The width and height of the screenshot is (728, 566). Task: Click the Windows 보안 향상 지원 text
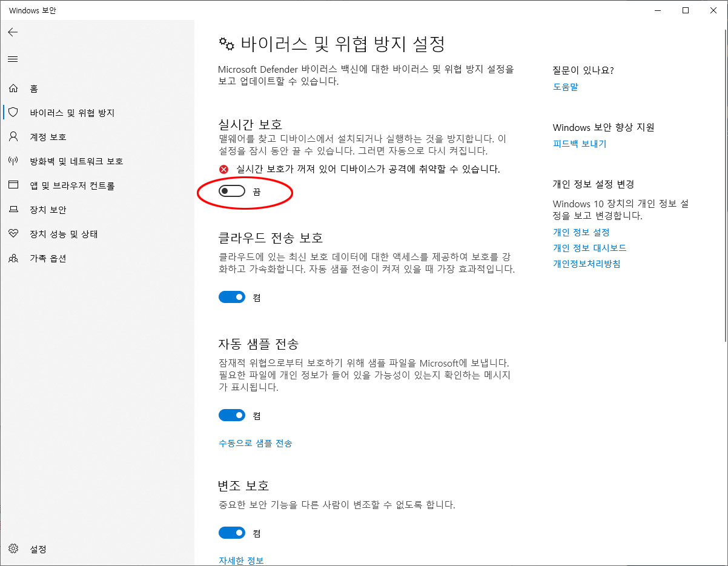coord(604,127)
